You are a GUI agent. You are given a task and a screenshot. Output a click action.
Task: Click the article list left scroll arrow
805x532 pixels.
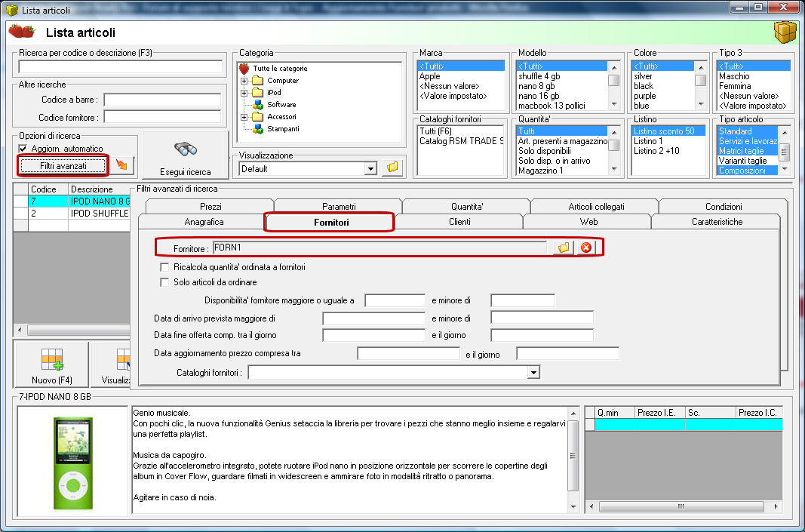coord(20,330)
